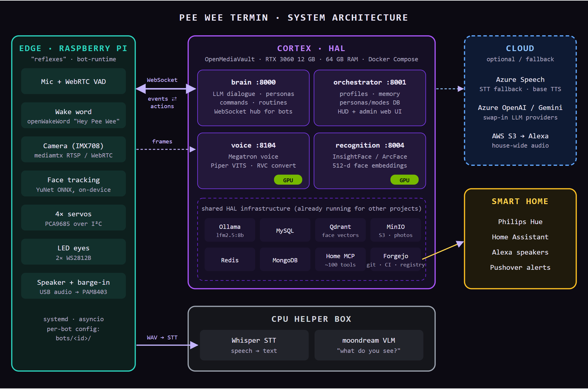
Task: Click the Home Assistant entry
Action: click(520, 237)
